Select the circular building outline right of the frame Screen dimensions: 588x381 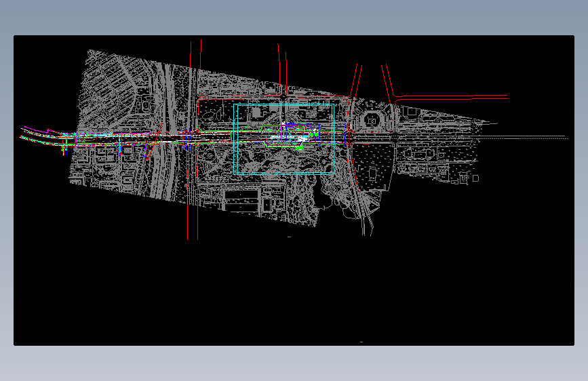372,120
